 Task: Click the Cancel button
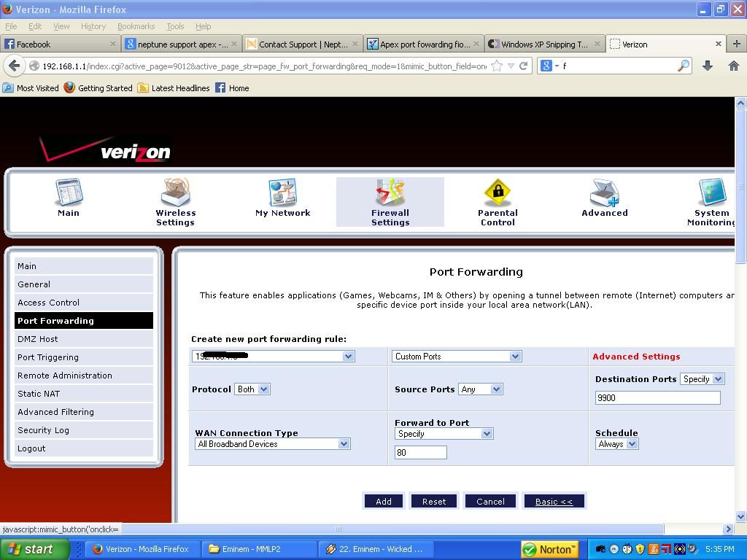click(490, 501)
